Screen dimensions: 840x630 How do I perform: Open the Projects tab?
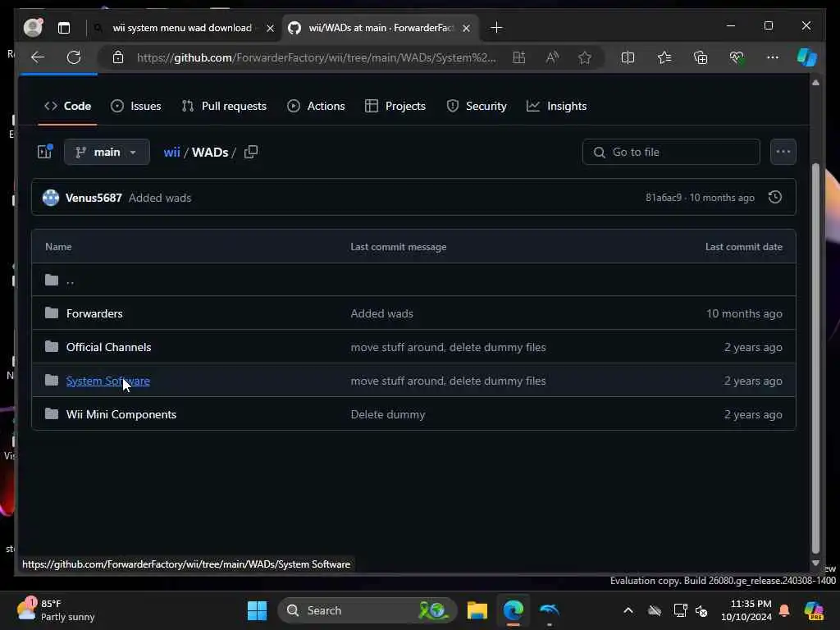click(395, 106)
